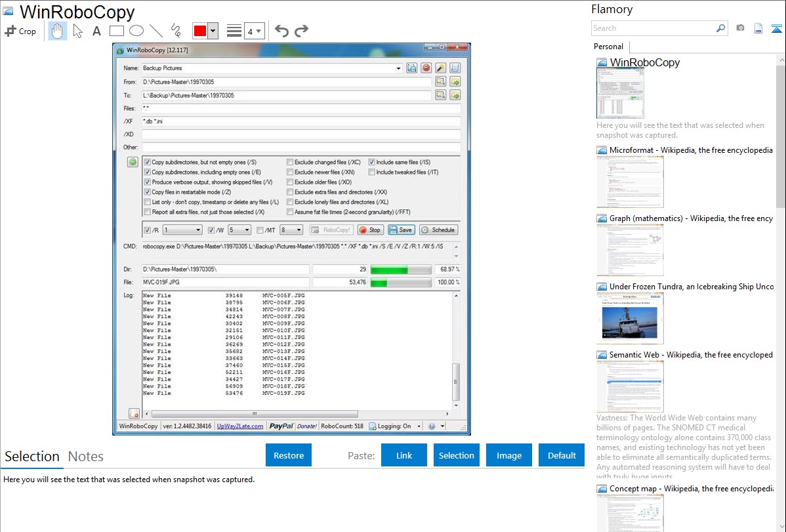Click the red color swatch
The image size is (786, 532).
pyautogui.click(x=199, y=31)
